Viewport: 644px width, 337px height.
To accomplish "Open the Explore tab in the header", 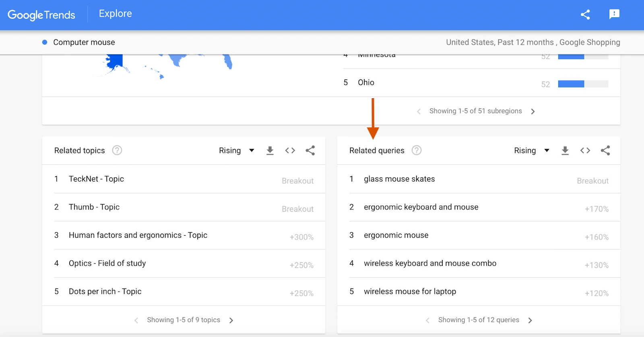I will 116,14.
